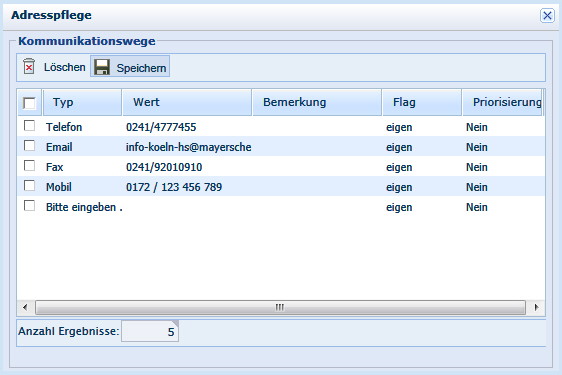Click the Bemerkung column header

(317, 103)
